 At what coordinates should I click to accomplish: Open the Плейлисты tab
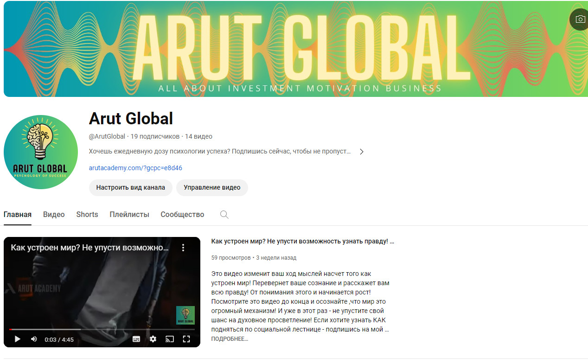(129, 215)
